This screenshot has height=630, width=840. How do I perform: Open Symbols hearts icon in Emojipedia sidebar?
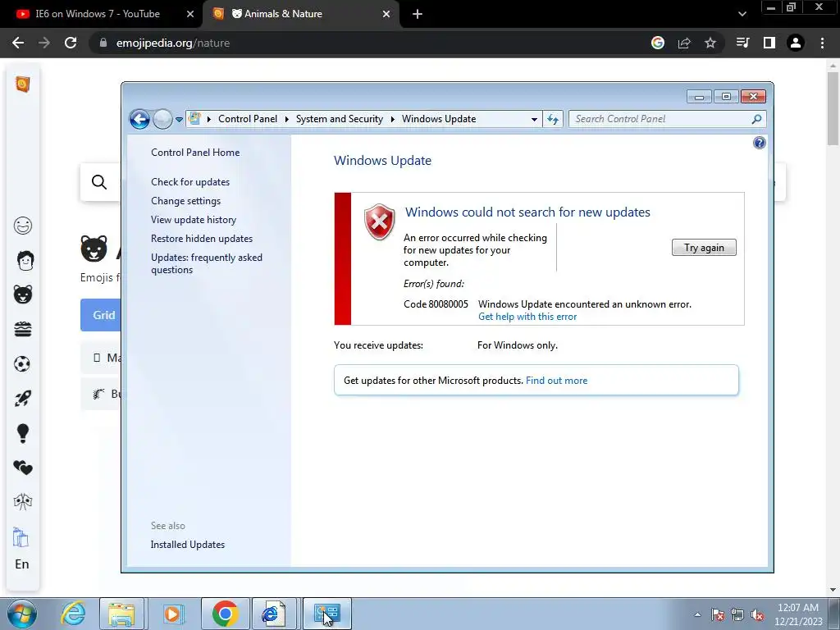(22, 468)
